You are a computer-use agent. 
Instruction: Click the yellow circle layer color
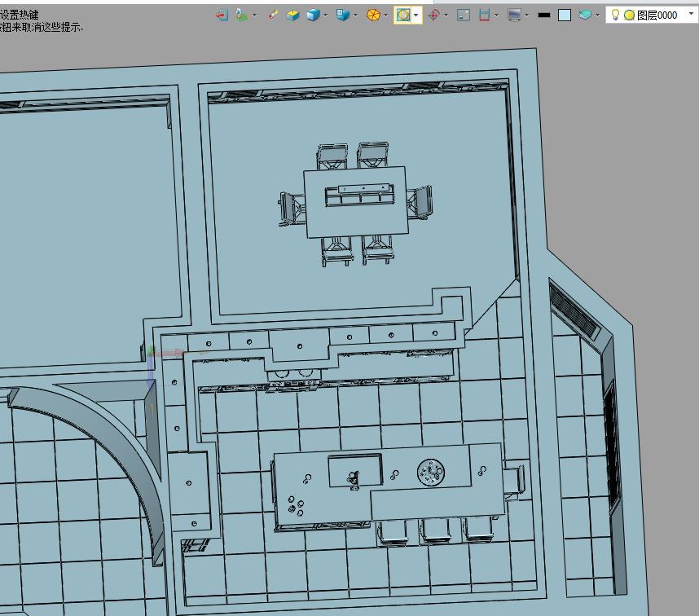tap(629, 15)
